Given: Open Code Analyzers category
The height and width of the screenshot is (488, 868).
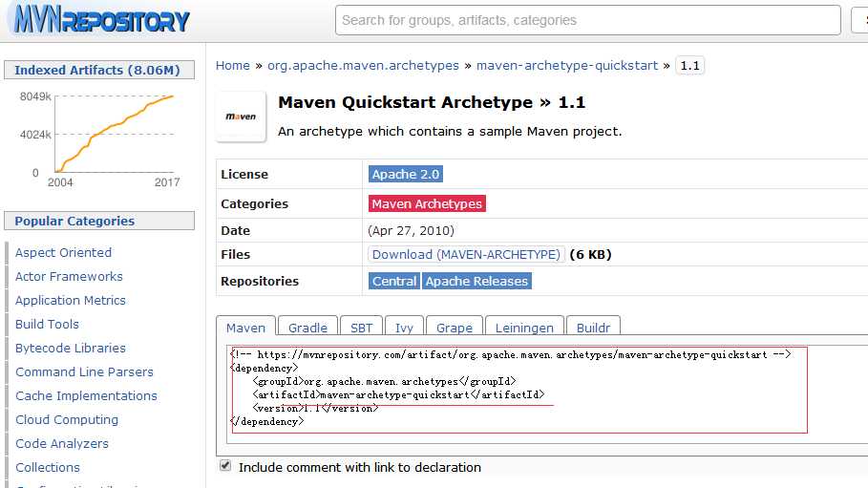Looking at the screenshot, I should click(x=62, y=443).
